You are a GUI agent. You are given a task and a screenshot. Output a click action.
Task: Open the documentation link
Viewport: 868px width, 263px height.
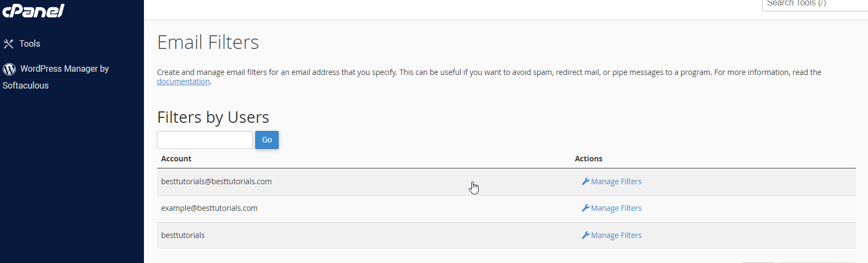183,82
